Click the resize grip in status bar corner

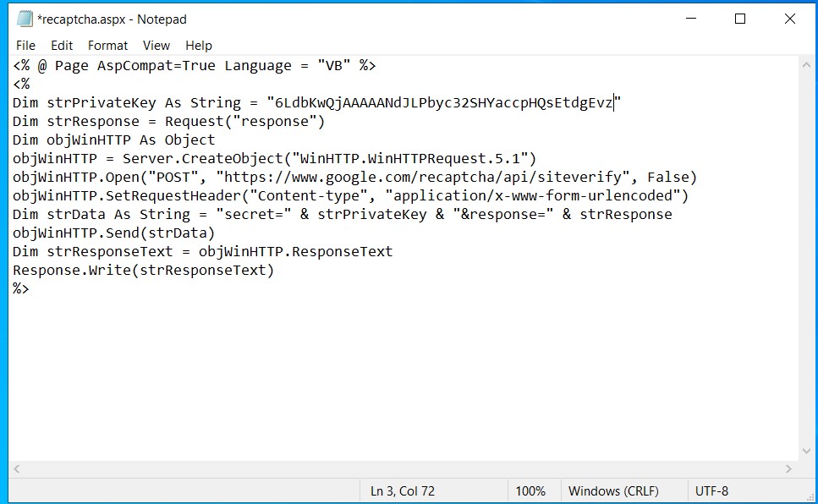pyautogui.click(x=810, y=496)
